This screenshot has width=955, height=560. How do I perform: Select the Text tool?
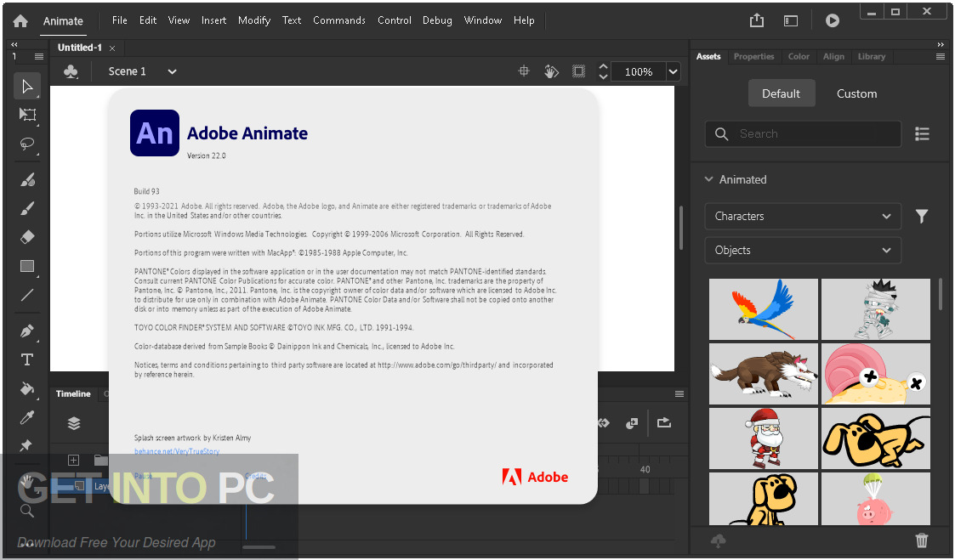[27, 359]
